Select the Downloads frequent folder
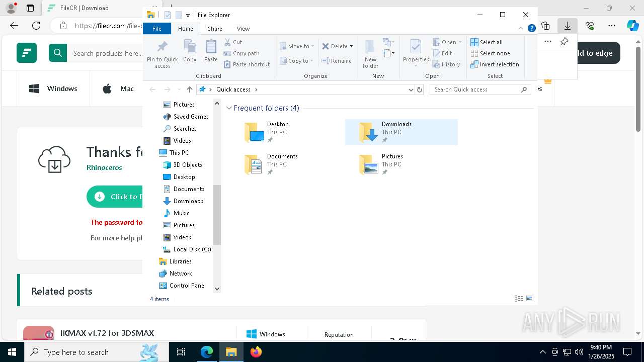 click(401, 132)
